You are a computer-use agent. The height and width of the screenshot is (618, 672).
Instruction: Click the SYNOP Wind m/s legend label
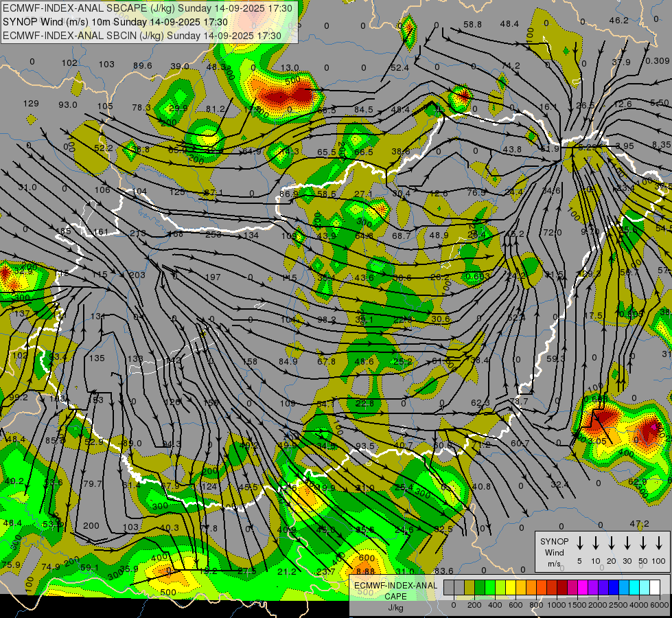[x=554, y=552]
